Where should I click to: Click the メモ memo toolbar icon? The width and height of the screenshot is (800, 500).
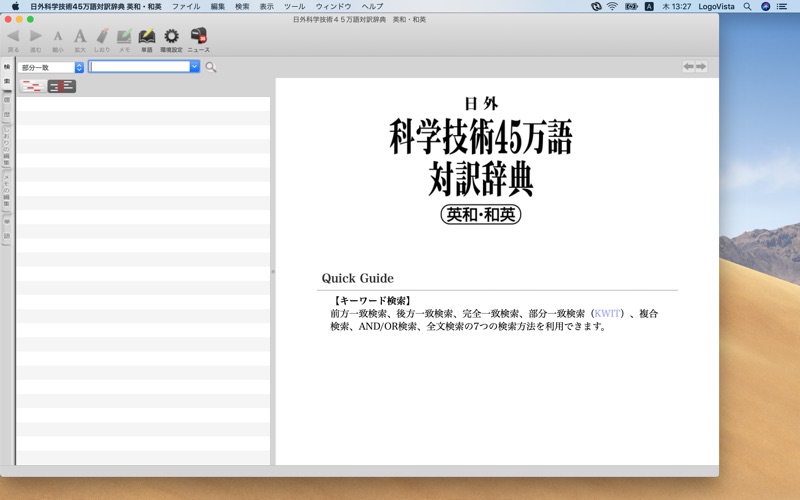point(124,36)
